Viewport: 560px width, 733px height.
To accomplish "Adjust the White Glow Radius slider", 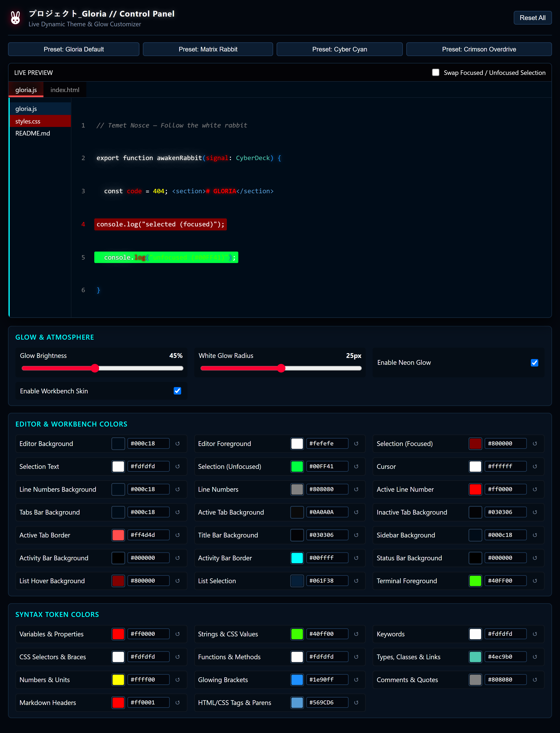I will point(281,368).
